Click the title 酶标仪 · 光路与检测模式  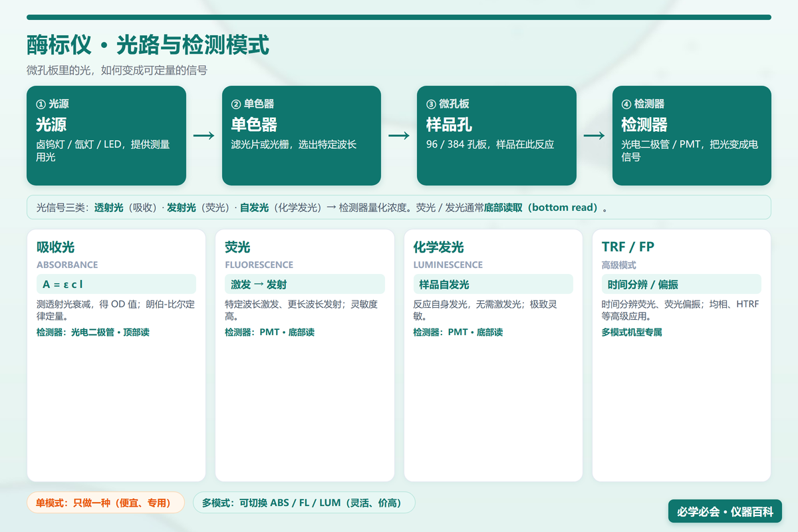[148, 45]
